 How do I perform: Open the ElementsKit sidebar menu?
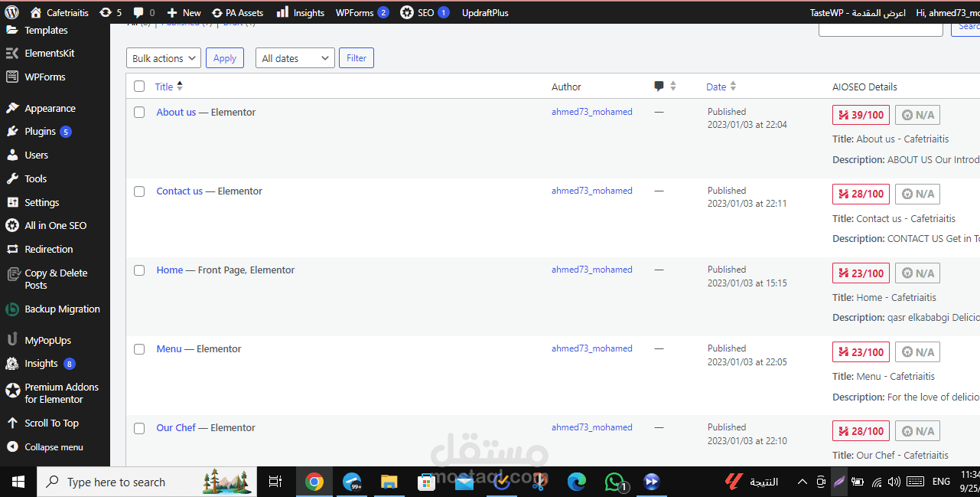(x=49, y=53)
